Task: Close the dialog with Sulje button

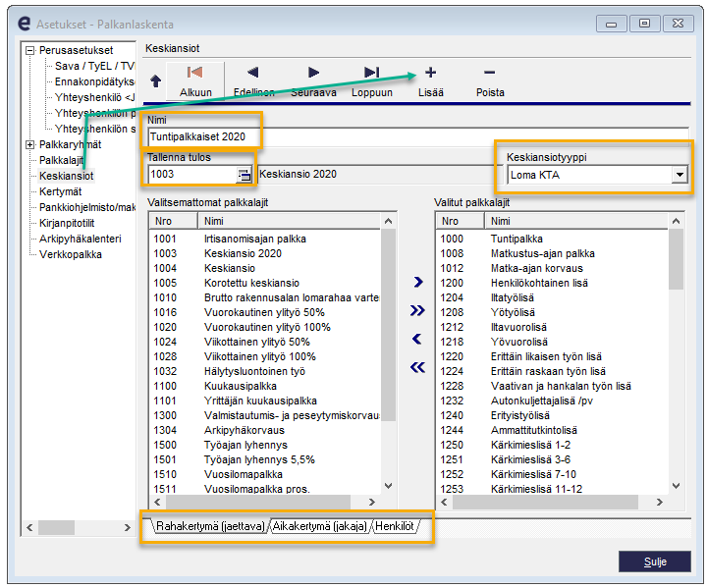Action: click(655, 561)
